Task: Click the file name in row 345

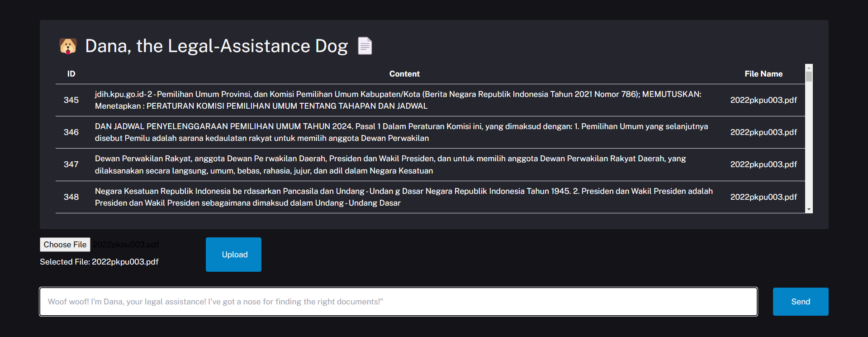Action: point(763,100)
